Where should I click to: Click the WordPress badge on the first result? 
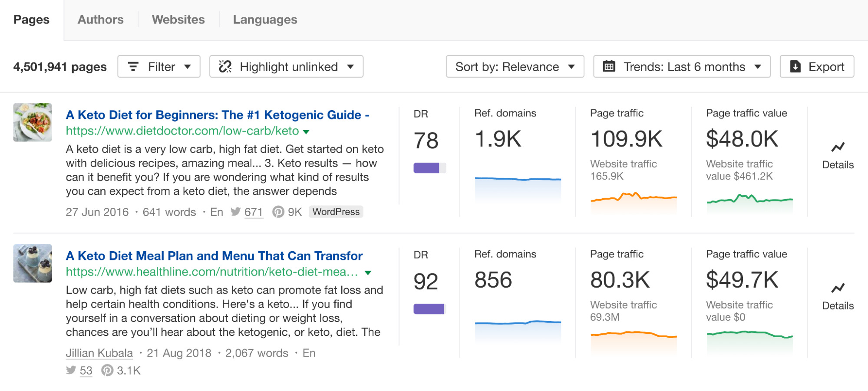[x=336, y=212]
